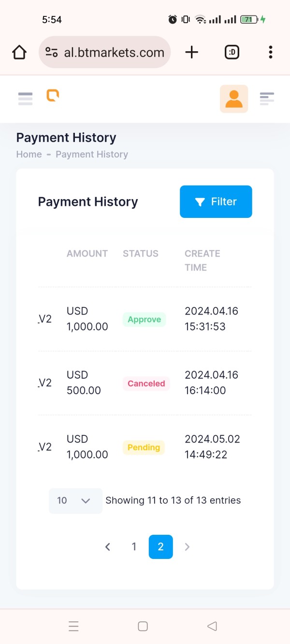Select page 2 in pagination
This screenshot has width=290, height=644.
160,547
